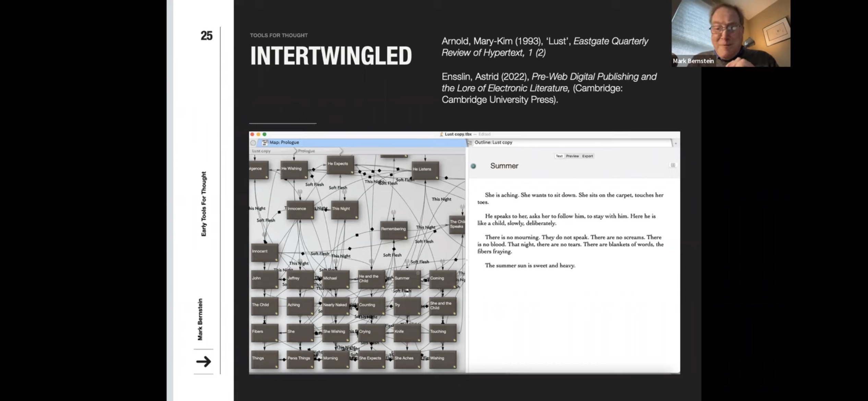Select the 'Remembering' note box
The height and width of the screenshot is (401, 868).
pos(394,230)
